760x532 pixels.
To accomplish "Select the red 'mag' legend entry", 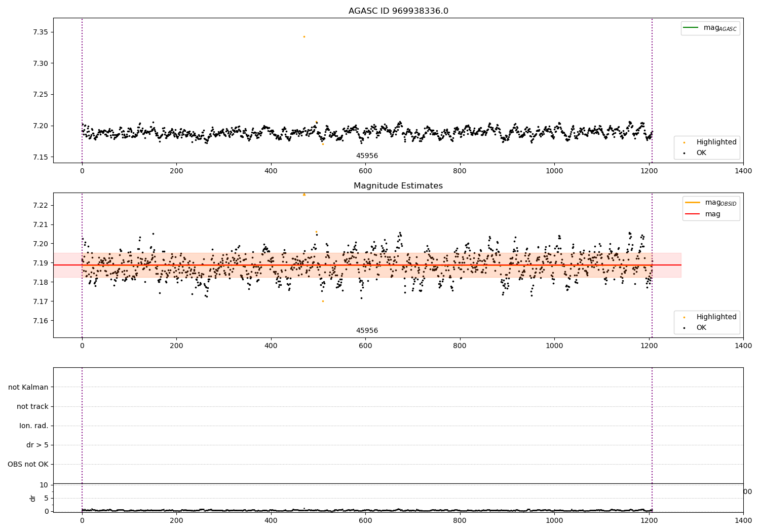I will click(703, 214).
